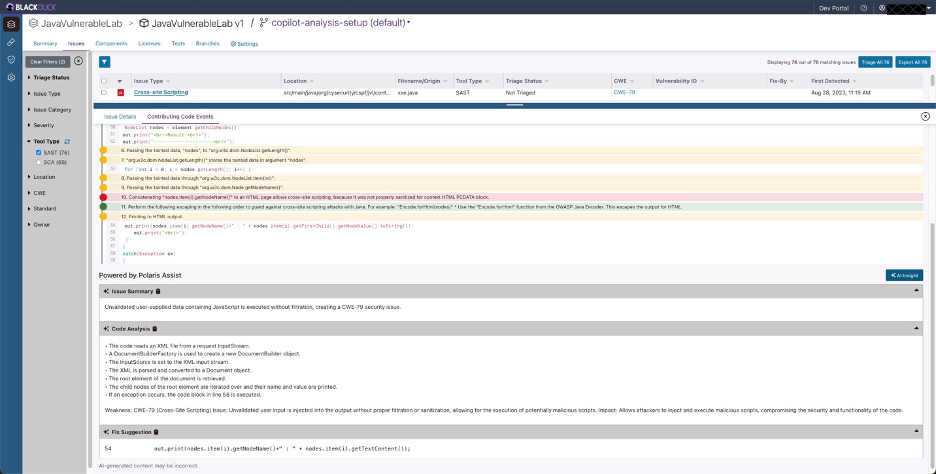Image resolution: width=936 pixels, height=474 pixels.
Task: Click the Triage All 76 button
Action: [x=876, y=62]
